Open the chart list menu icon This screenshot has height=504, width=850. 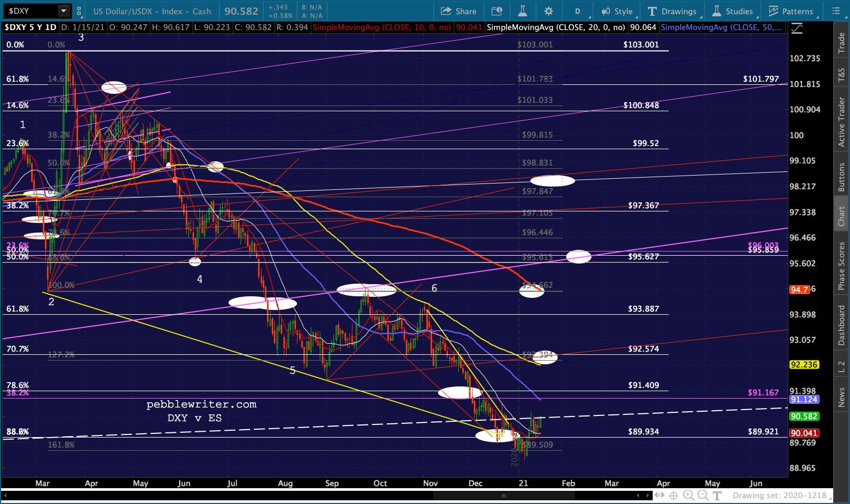836,11
